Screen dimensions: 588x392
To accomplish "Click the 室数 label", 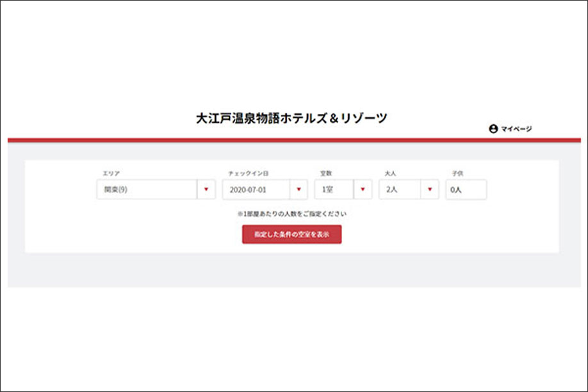I will coord(326,174).
